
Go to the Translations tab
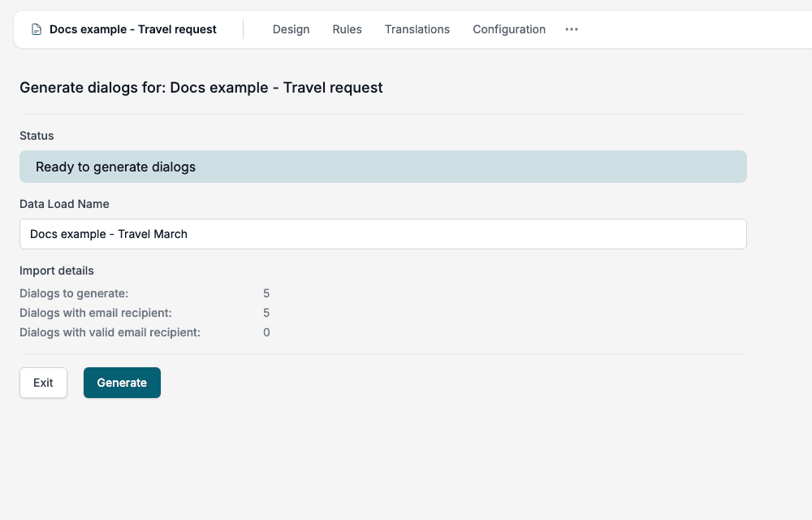pyautogui.click(x=417, y=29)
